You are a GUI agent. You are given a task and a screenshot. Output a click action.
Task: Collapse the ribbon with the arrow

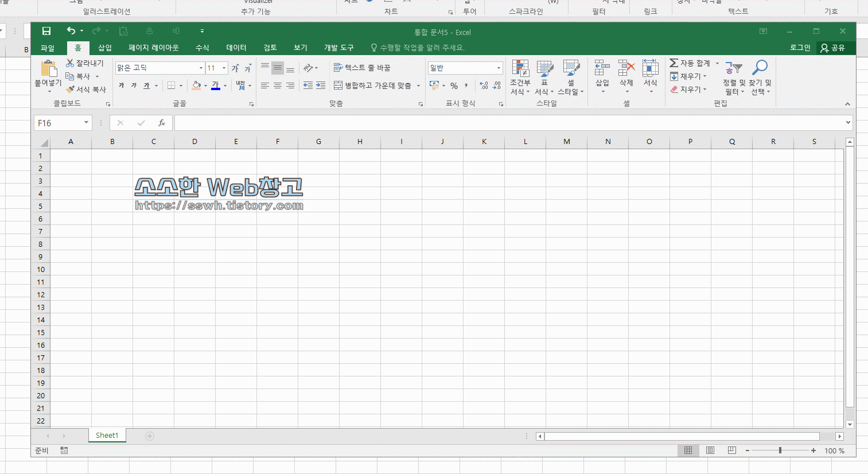click(x=847, y=104)
